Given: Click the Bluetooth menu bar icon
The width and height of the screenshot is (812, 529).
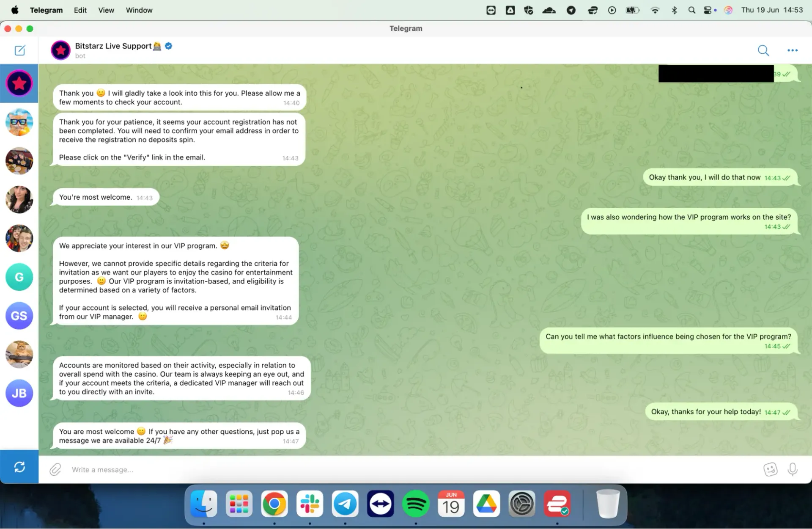Looking at the screenshot, I should [674, 10].
